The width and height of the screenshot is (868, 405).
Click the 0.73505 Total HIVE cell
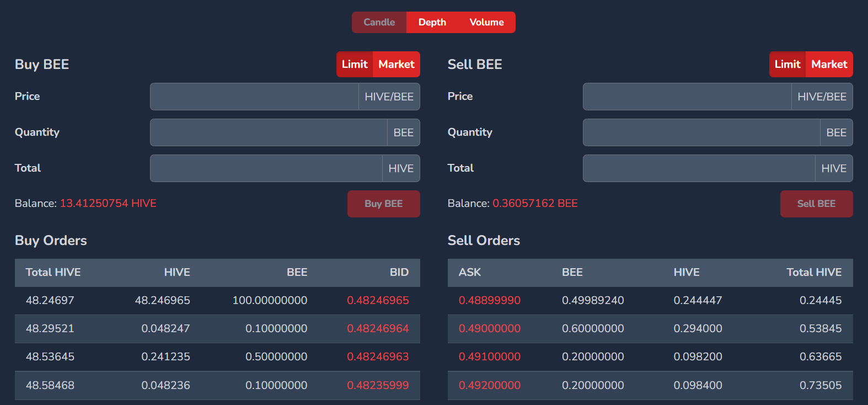[821, 386]
